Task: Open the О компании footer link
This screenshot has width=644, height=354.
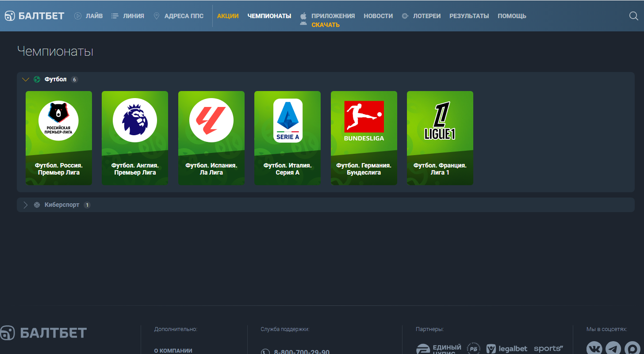Action: [x=173, y=351]
